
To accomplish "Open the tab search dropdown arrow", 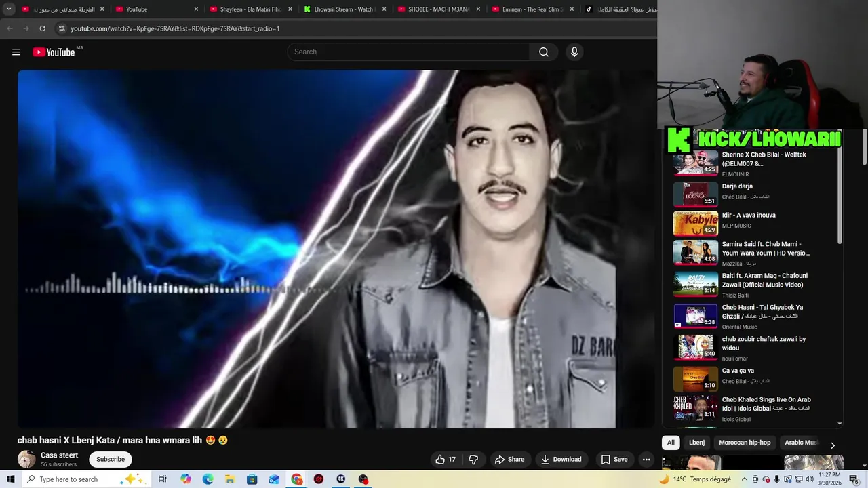I will click(9, 9).
